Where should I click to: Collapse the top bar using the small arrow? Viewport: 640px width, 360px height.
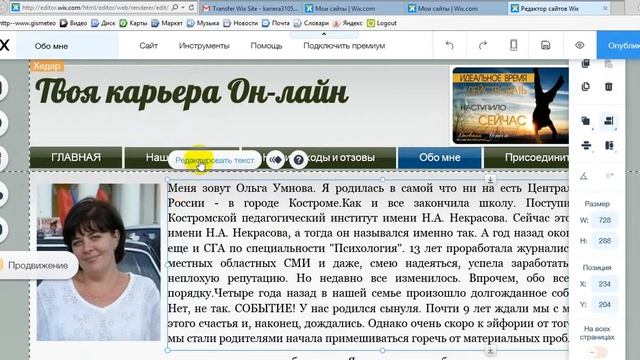(x=324, y=34)
